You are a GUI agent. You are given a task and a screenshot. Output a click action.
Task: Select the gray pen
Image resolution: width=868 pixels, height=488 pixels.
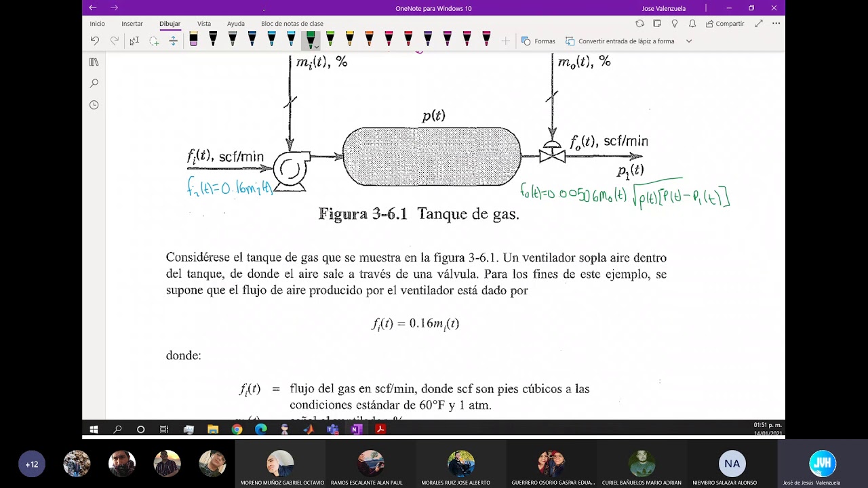tap(233, 40)
